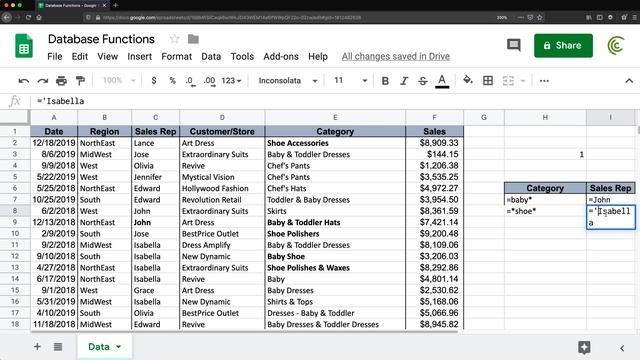Select column E header

(335, 118)
